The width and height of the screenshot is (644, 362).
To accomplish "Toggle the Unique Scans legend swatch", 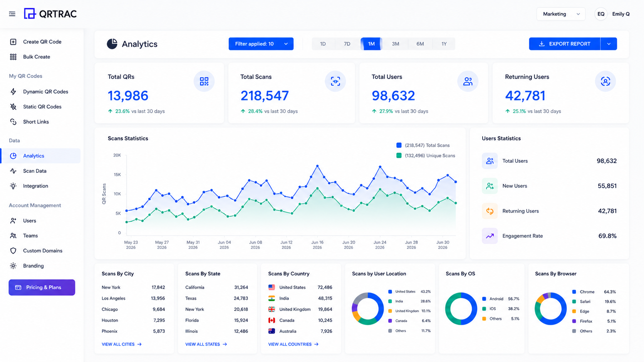I will pos(399,155).
